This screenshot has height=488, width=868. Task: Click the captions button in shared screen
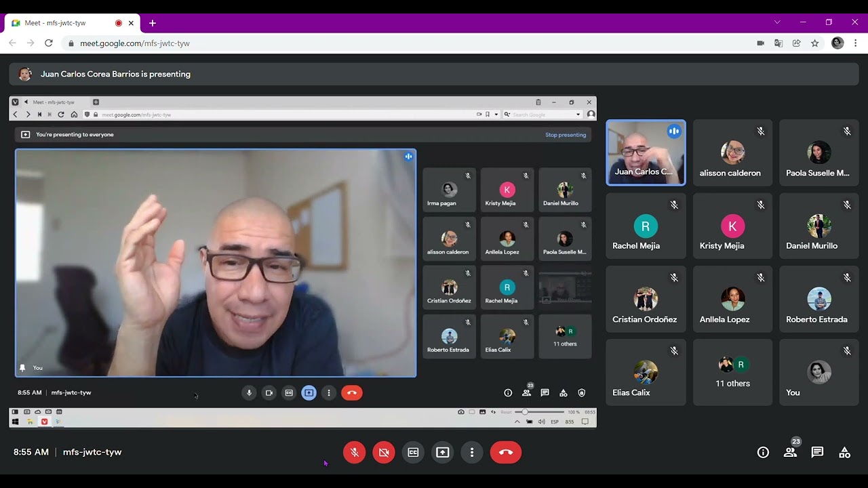(289, 392)
